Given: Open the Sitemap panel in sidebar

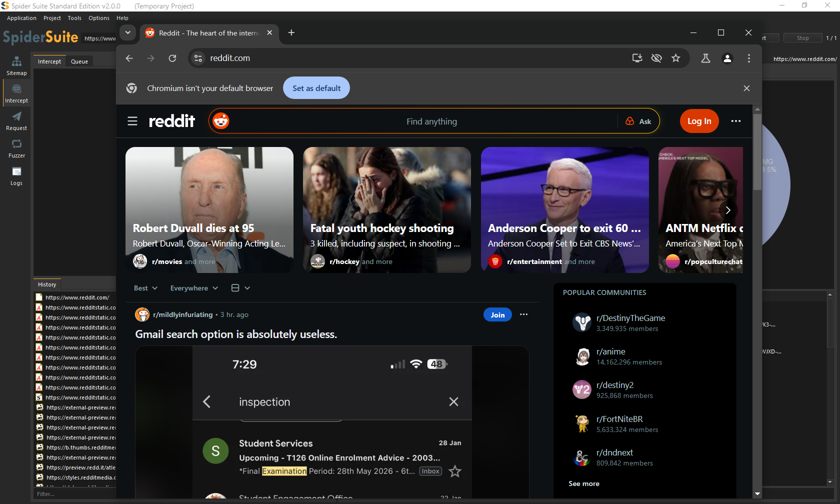Looking at the screenshot, I should [16, 66].
